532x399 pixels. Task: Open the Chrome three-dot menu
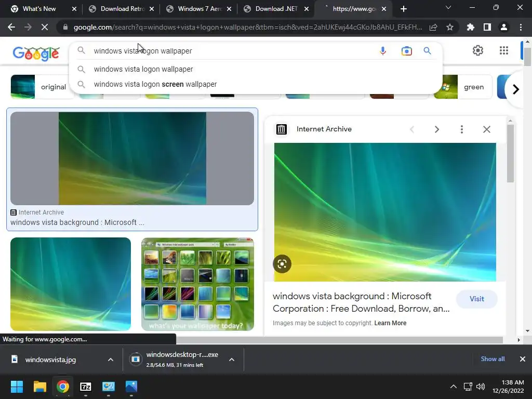(x=521, y=27)
